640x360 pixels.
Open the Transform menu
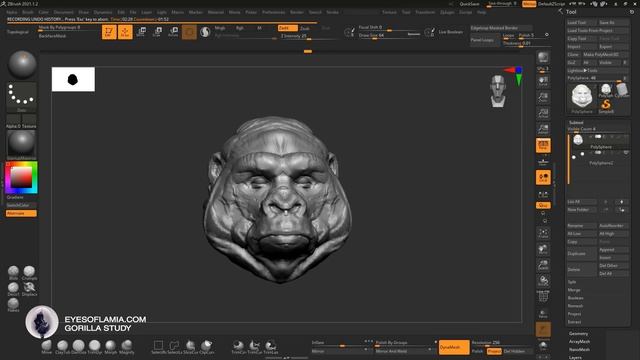[x=425, y=12]
